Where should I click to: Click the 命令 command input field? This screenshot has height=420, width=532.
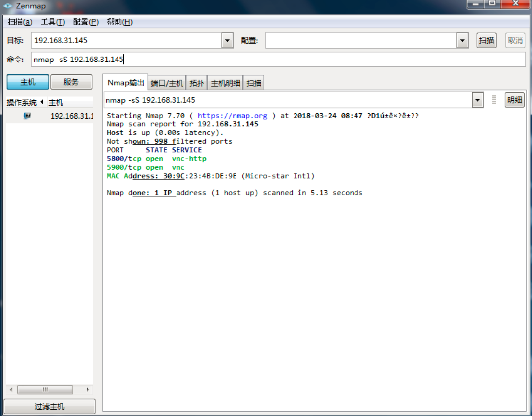[278, 60]
